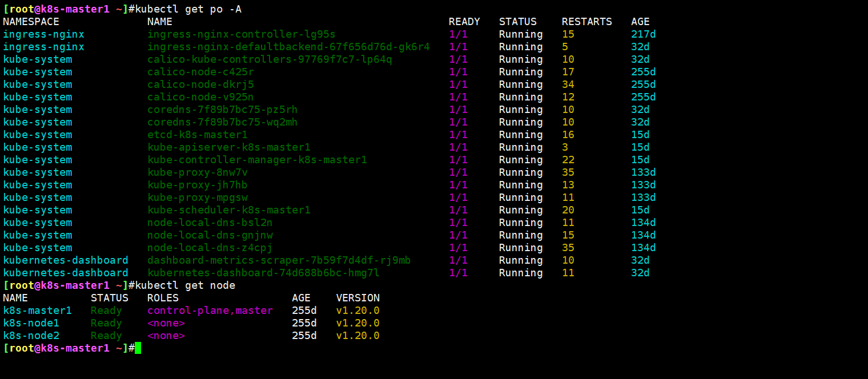Click node-local-dns-gnjnw pod name

pyautogui.click(x=210, y=235)
